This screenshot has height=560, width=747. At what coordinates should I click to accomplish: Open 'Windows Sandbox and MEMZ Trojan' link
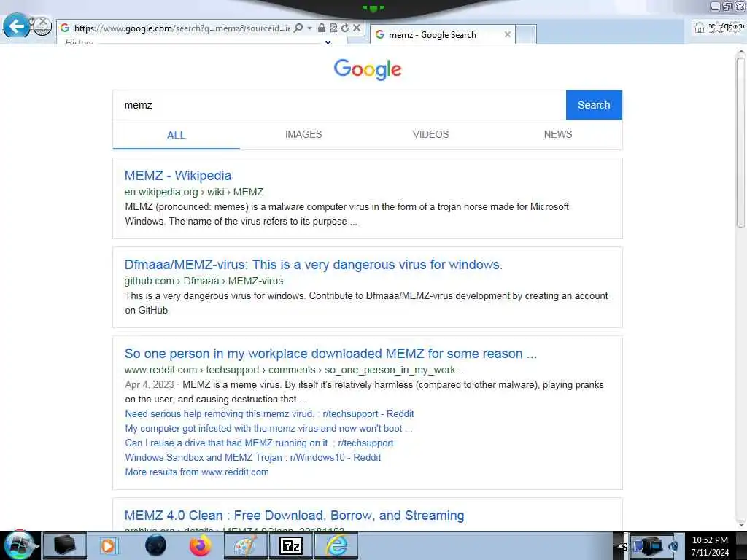coord(252,458)
